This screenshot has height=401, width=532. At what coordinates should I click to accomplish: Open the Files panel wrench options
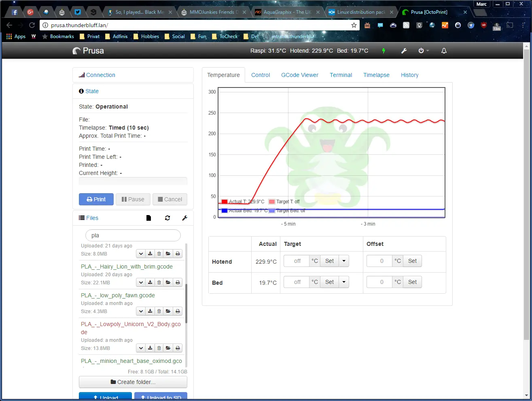point(185,218)
